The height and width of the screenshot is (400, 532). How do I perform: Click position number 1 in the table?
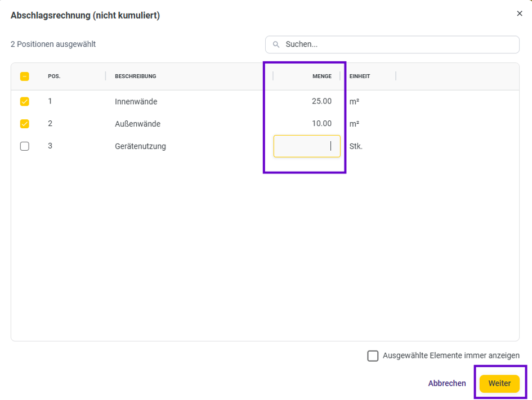pos(50,101)
